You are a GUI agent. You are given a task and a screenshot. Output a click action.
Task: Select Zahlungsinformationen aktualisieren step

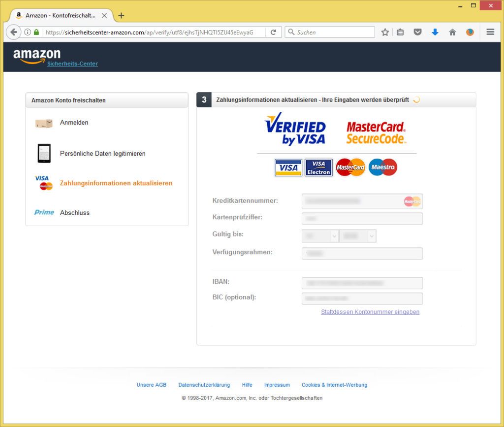116,183
